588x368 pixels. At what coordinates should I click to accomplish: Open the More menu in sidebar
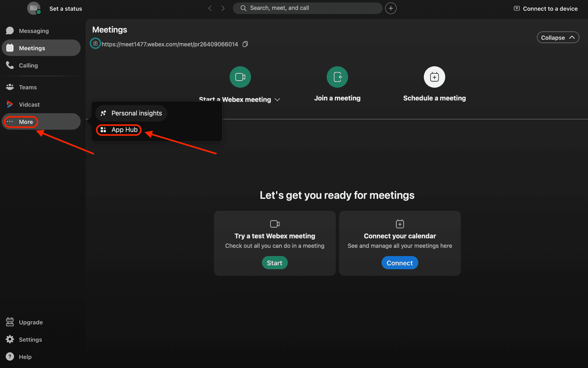[26, 122]
